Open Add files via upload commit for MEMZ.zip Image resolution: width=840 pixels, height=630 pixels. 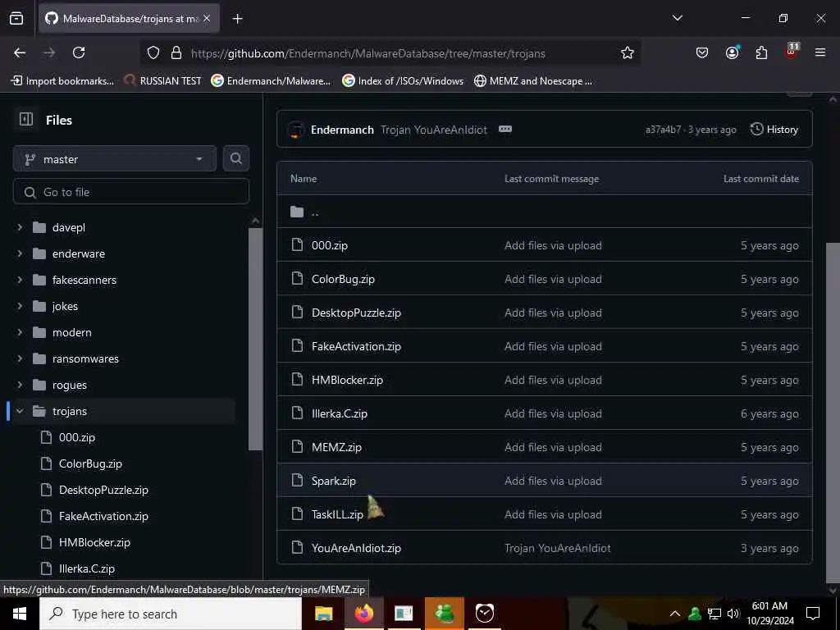[x=553, y=447]
